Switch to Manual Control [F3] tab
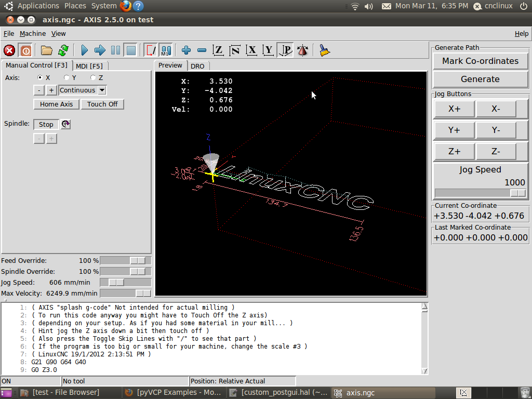The image size is (532, 399). [x=37, y=65]
